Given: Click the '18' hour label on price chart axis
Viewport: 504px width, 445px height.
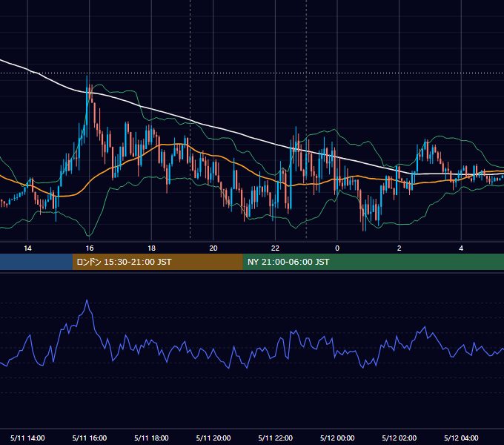Looking at the screenshot, I should (x=151, y=248).
